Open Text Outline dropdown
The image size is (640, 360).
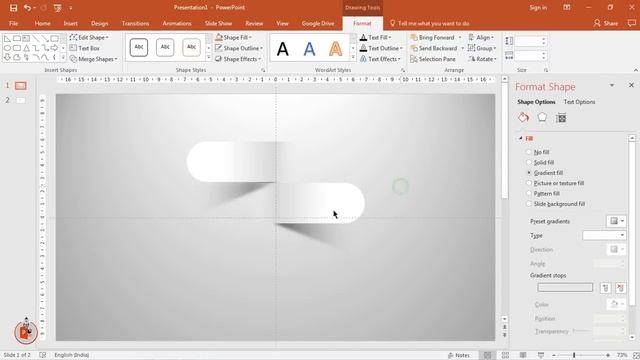pos(381,48)
